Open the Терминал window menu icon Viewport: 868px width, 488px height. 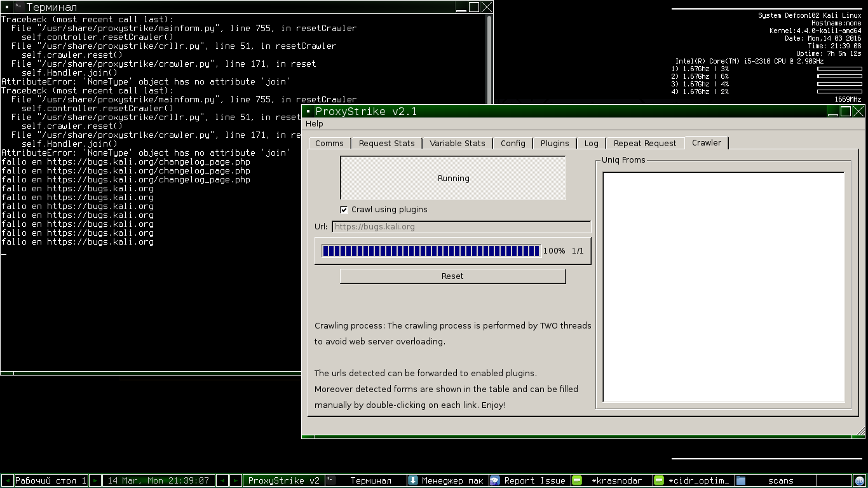[6, 7]
